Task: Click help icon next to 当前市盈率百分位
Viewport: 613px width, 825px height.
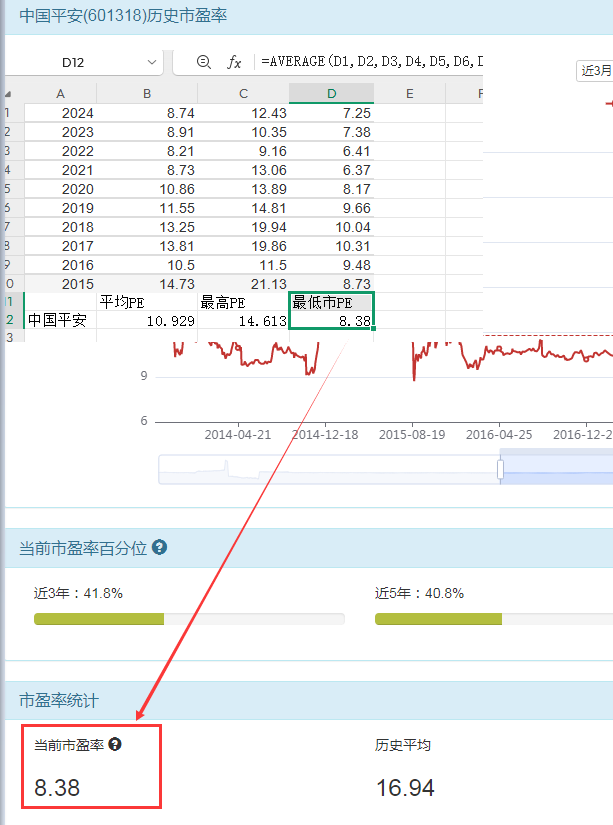Action: pyautogui.click(x=159, y=547)
